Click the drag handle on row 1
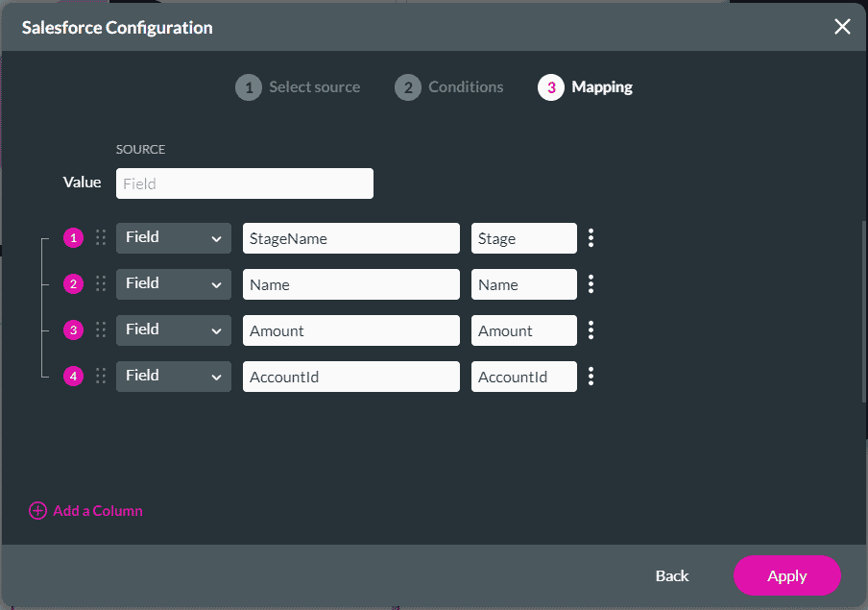This screenshot has width=868, height=610. click(101, 238)
